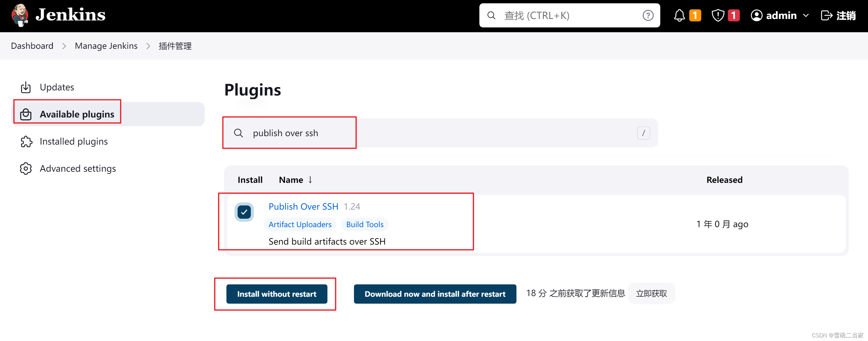This screenshot has width=868, height=341.
Task: Click the Plugins page heading
Action: (x=253, y=90)
